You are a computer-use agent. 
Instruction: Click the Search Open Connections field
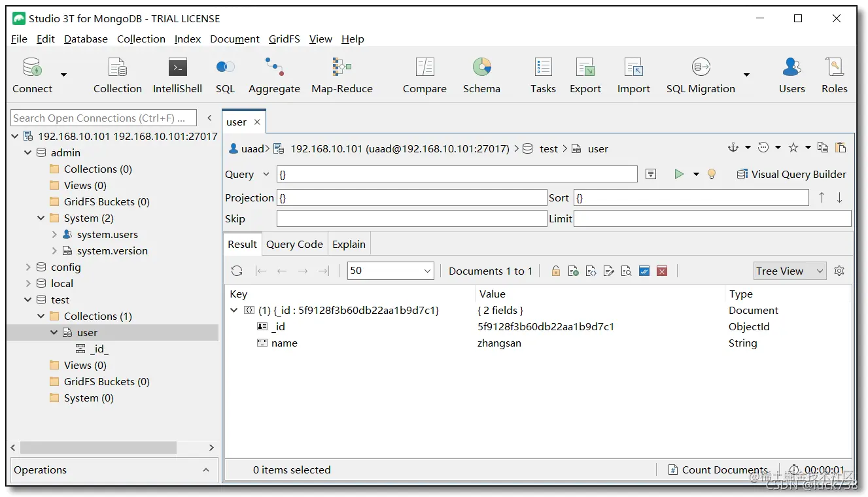click(x=103, y=118)
